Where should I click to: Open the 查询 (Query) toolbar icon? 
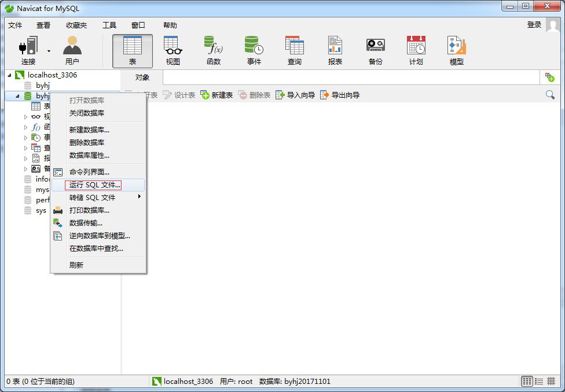point(294,50)
